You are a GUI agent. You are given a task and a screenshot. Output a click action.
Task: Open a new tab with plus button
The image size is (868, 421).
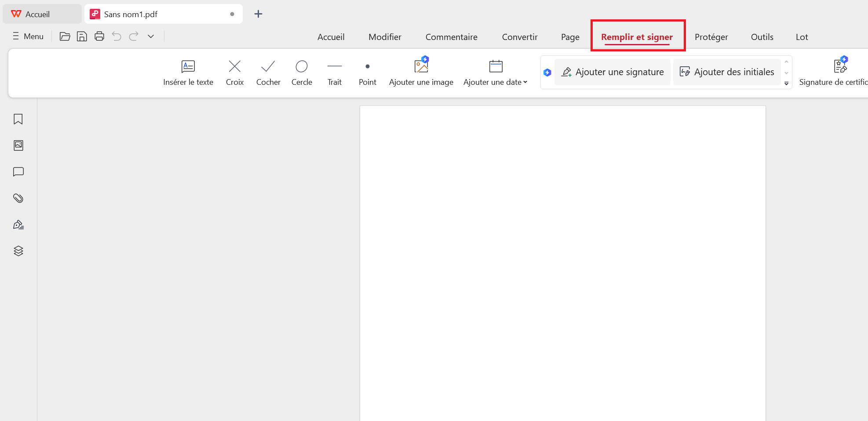pos(258,14)
